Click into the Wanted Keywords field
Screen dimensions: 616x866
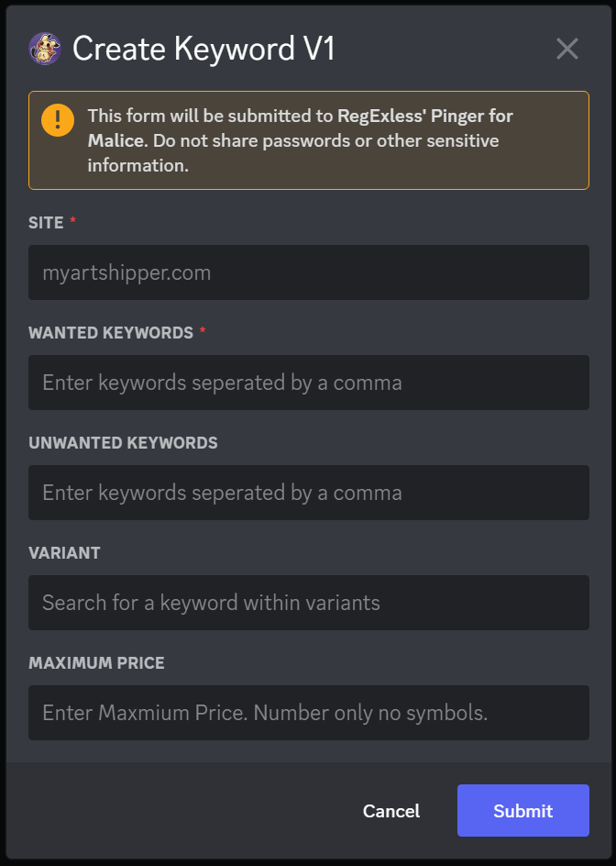tap(308, 383)
